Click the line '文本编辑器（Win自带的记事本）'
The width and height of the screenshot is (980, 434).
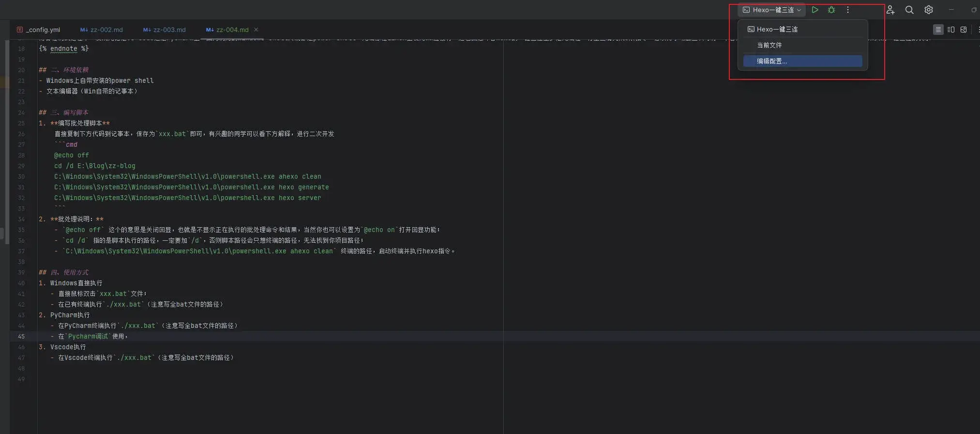pos(89,91)
